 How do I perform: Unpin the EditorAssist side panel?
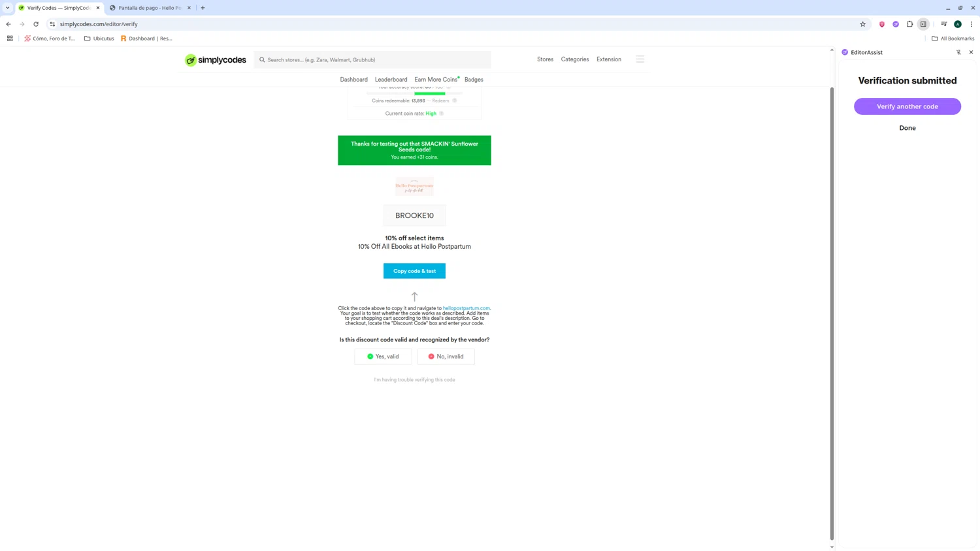tap(958, 52)
